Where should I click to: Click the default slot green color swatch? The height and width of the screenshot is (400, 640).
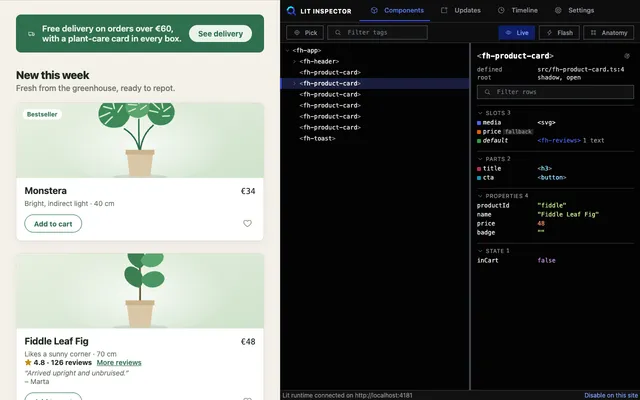coord(479,141)
